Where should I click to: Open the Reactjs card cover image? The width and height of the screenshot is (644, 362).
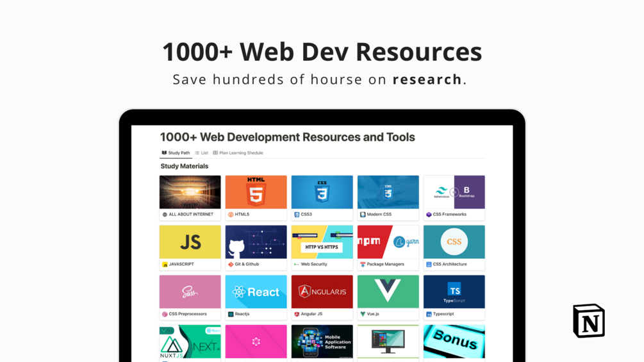coord(256,292)
